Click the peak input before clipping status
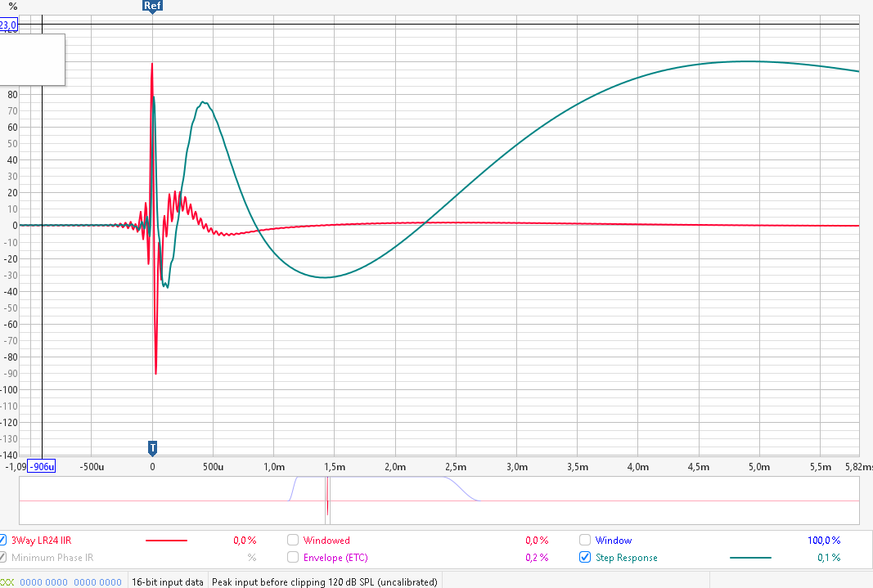This screenshot has height=588, width=873. (324, 582)
